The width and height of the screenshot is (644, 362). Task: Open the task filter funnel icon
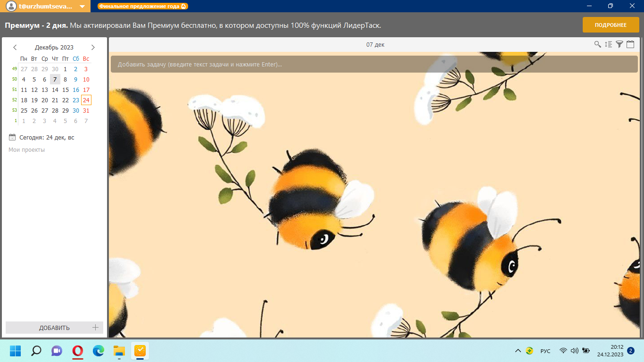coord(619,44)
